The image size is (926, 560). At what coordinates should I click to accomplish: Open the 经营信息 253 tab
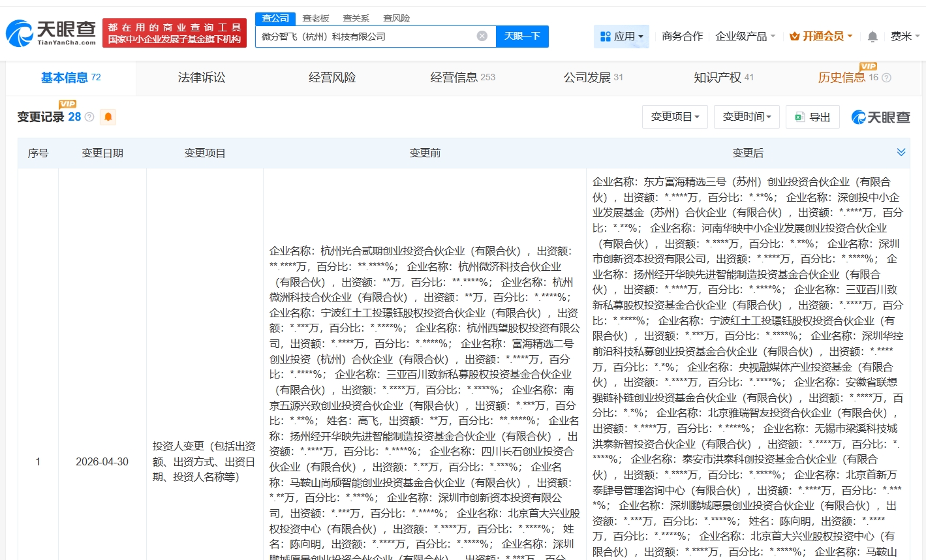click(463, 78)
